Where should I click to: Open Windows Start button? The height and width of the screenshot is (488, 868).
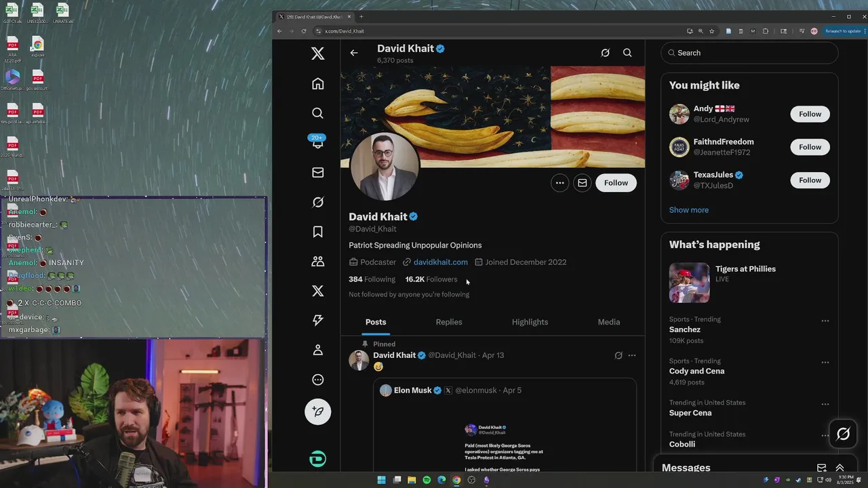tap(381, 480)
